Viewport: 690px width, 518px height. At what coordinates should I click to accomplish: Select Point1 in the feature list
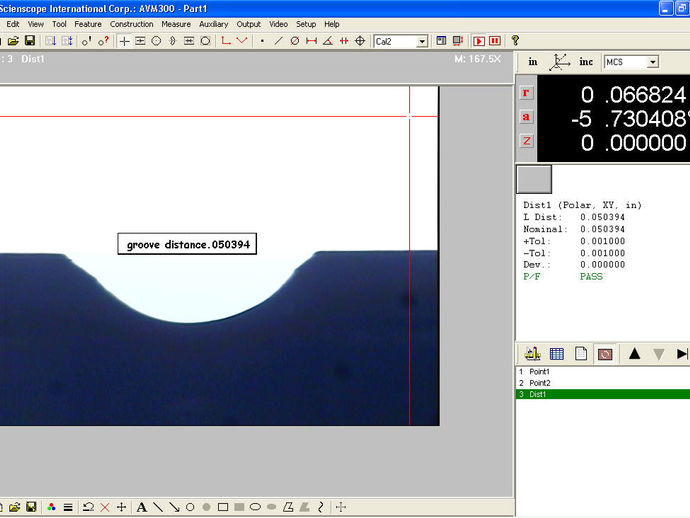[603, 371]
